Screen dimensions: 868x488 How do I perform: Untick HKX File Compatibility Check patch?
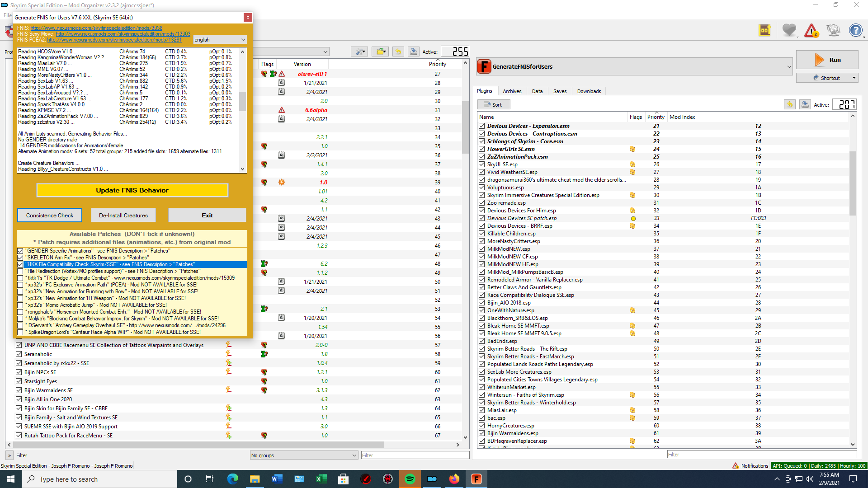[20, 264]
